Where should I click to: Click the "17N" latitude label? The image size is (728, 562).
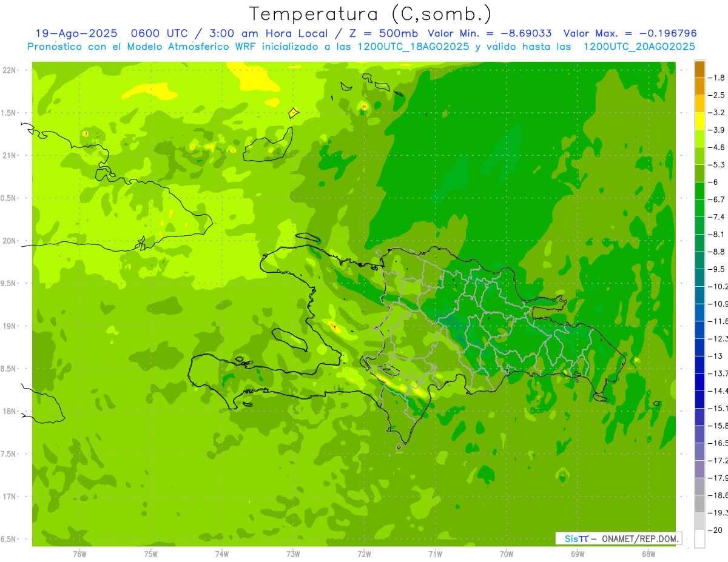[8, 497]
